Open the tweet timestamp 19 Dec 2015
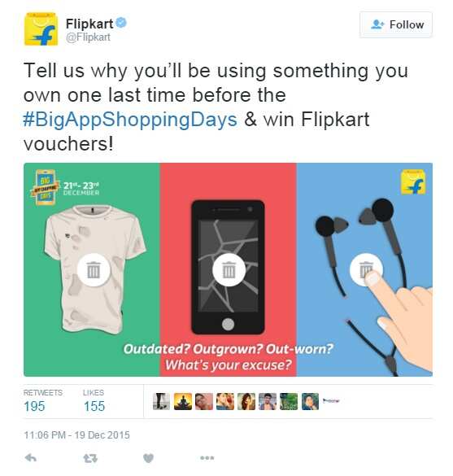The image size is (453, 476). 76,435
